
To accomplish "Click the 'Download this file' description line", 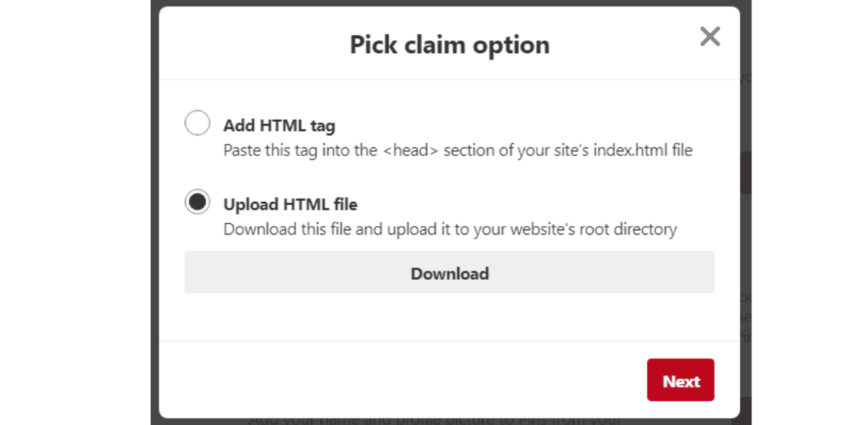I will point(449,229).
